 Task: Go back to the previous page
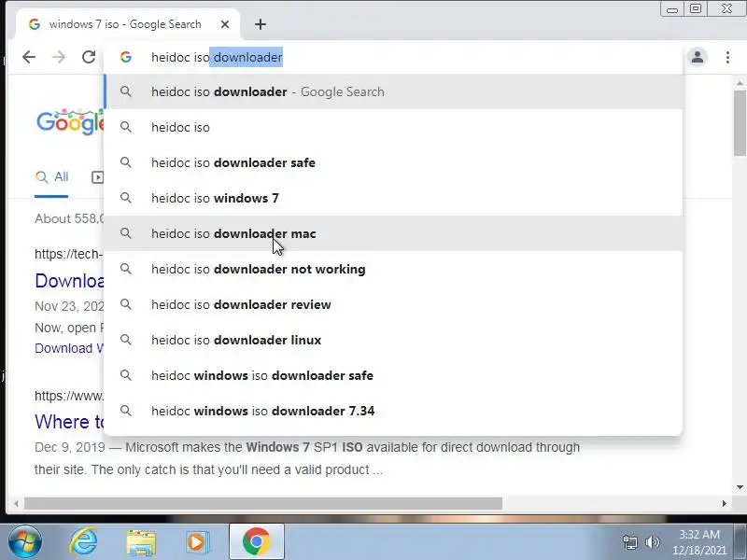[29, 57]
